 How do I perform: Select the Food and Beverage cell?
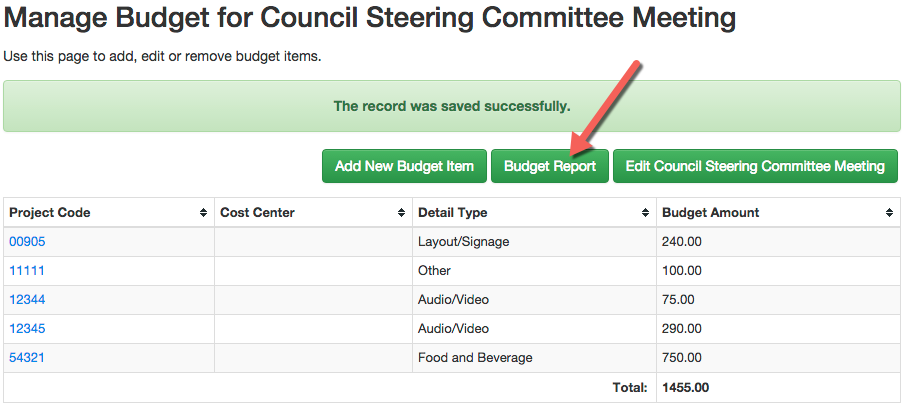pyautogui.click(x=534, y=358)
